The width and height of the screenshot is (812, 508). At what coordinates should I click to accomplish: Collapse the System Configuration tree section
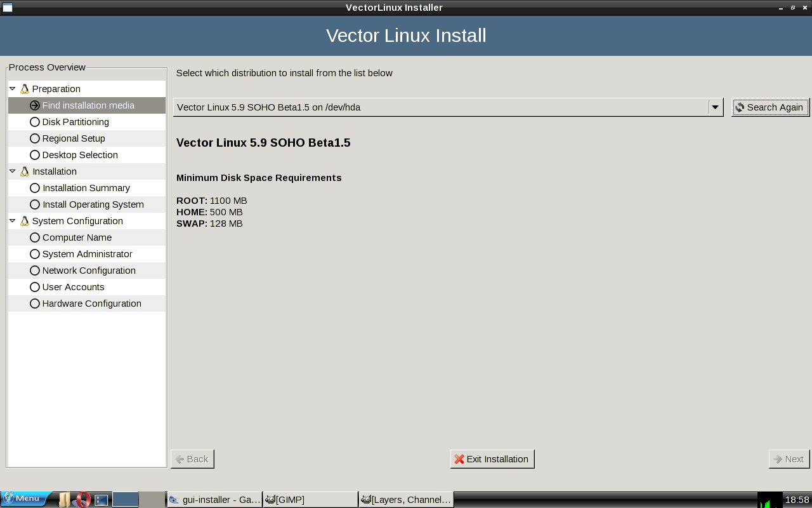(x=13, y=221)
